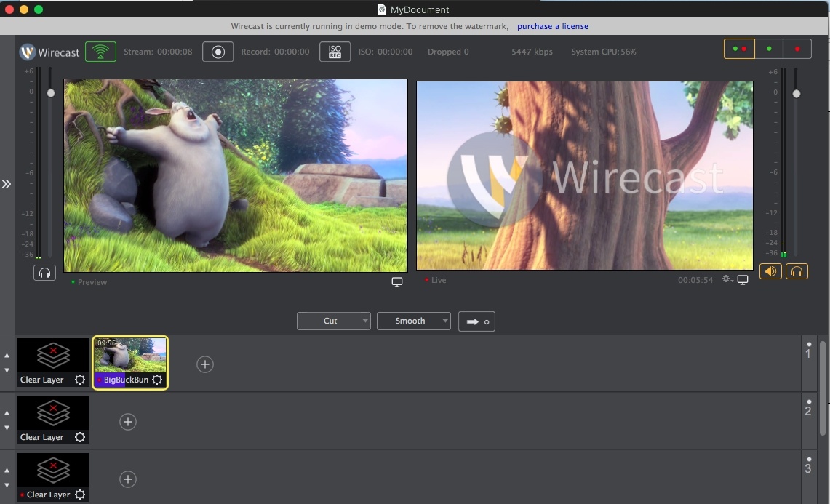This screenshot has width=830, height=504.
Task: Expand the left side panel chevron
Action: [7, 184]
